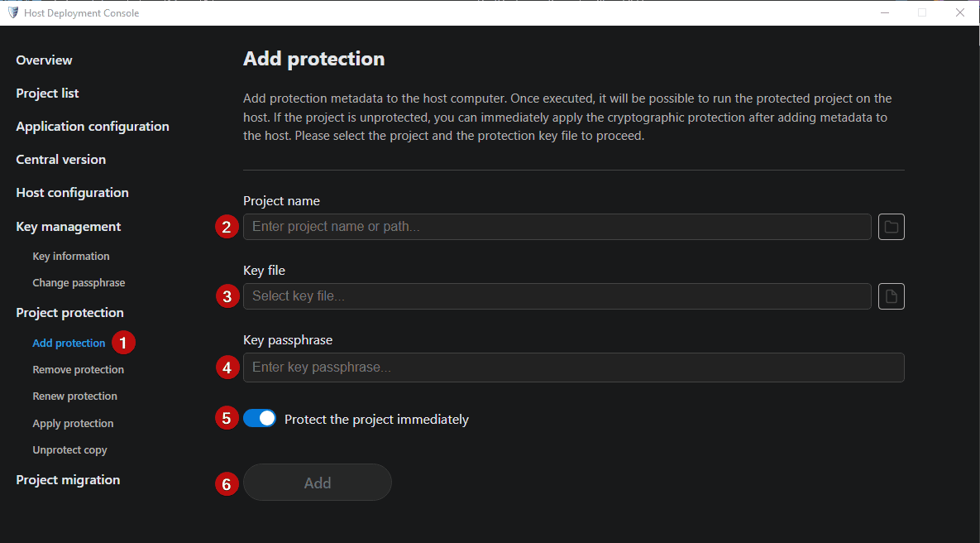
Task: Expand Project migration section
Action: (x=68, y=480)
